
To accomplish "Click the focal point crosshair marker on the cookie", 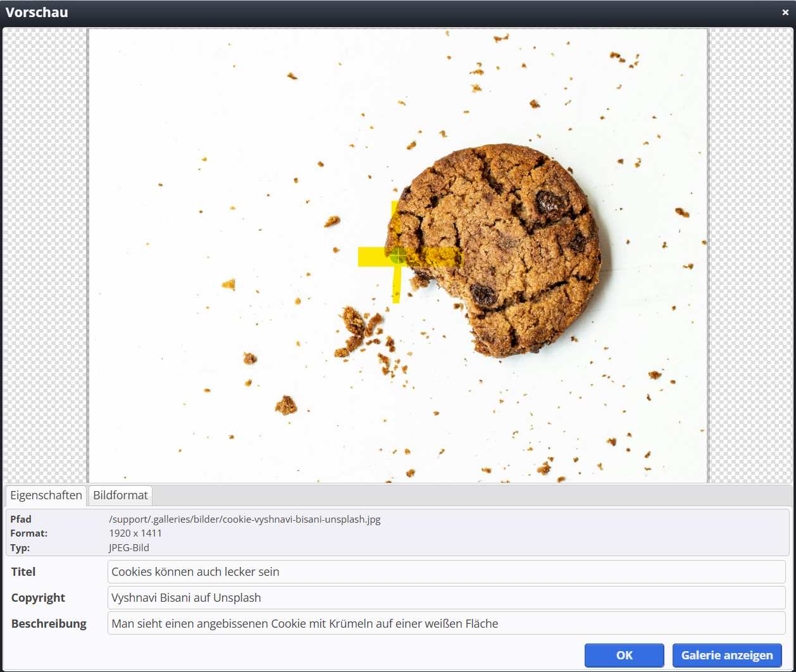I will point(398,256).
